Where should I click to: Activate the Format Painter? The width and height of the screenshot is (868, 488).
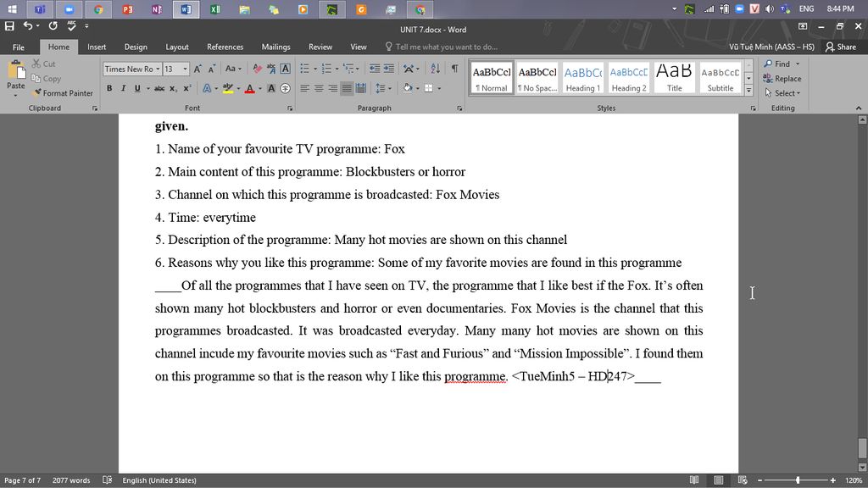tap(63, 93)
